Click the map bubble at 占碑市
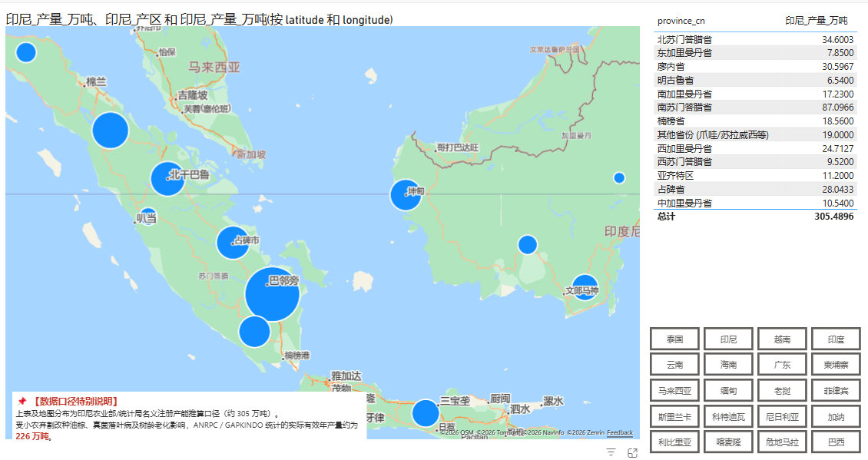 [233, 243]
